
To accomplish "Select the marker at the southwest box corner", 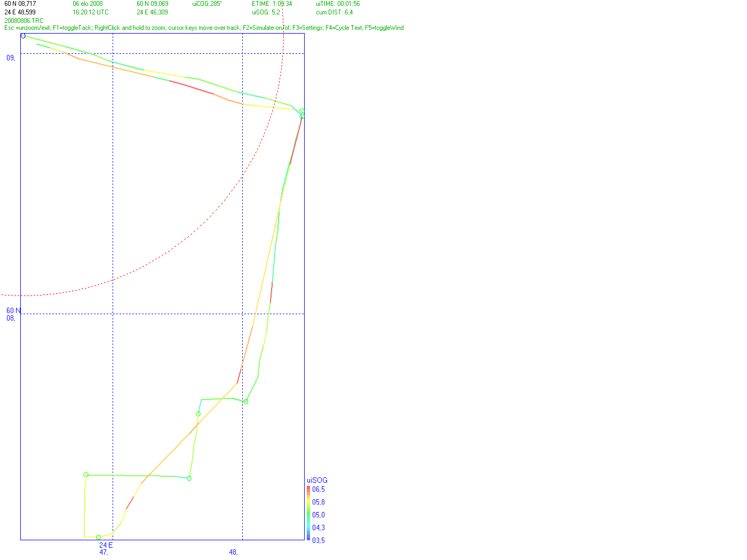I will point(86,474).
